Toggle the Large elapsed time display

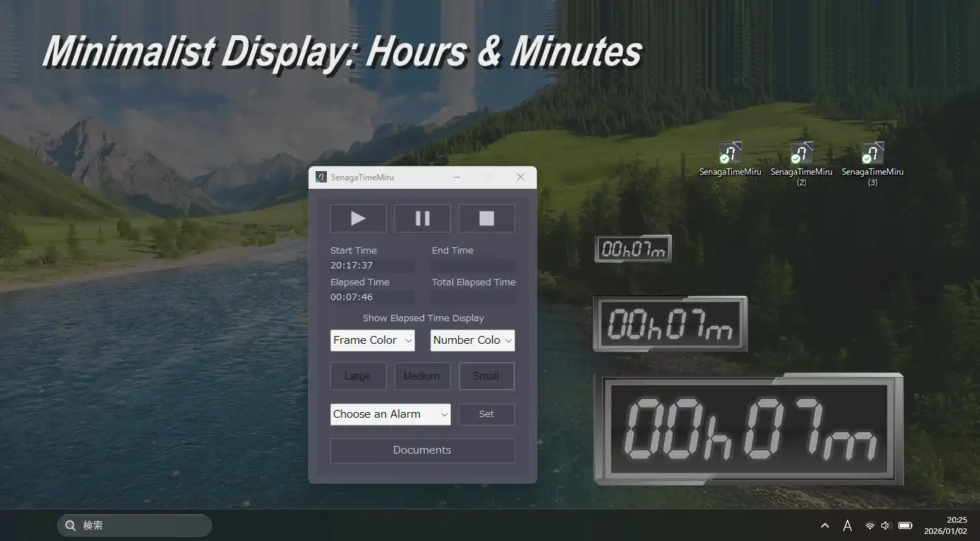pyautogui.click(x=358, y=376)
